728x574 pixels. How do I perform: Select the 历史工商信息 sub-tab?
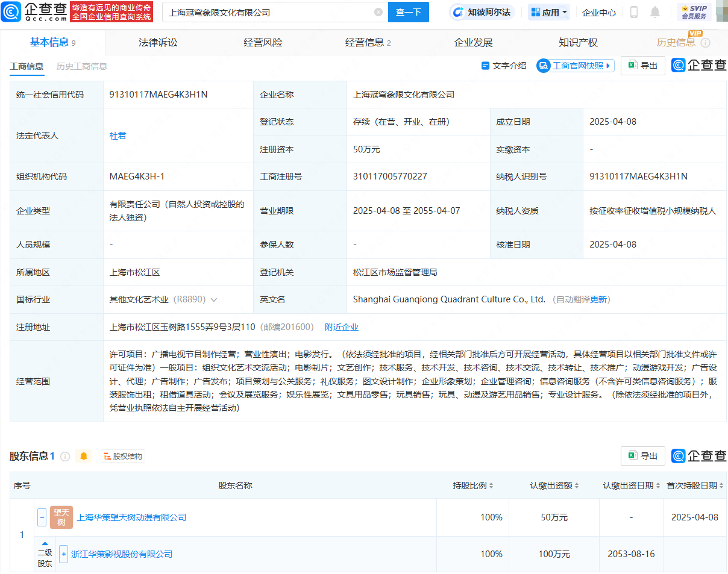coord(82,66)
